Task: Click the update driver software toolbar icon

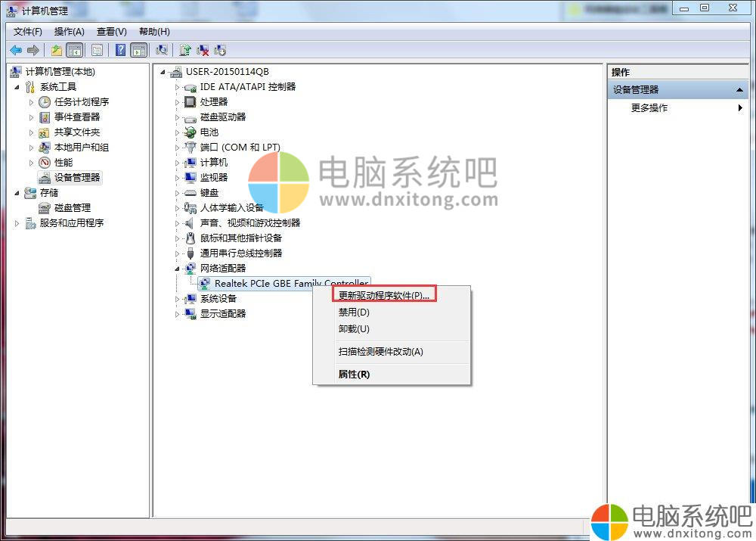Action: [185, 50]
